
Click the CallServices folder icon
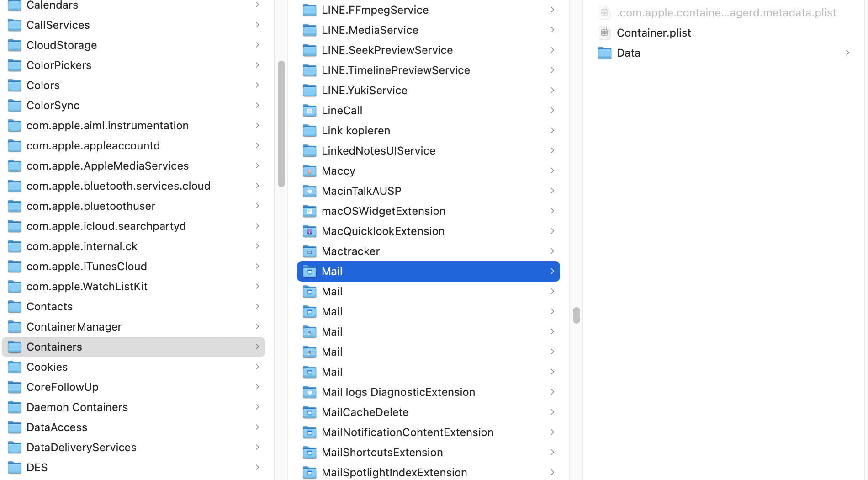(15, 25)
